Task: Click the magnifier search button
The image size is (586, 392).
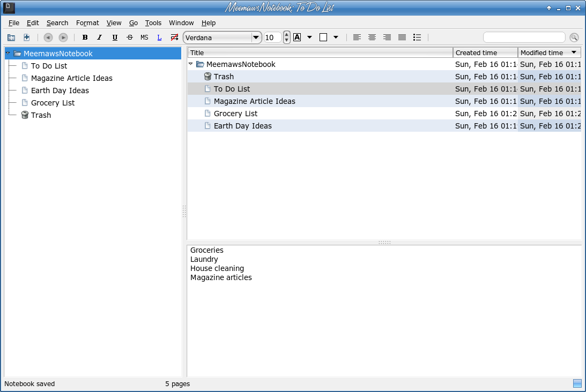Action: 574,37
